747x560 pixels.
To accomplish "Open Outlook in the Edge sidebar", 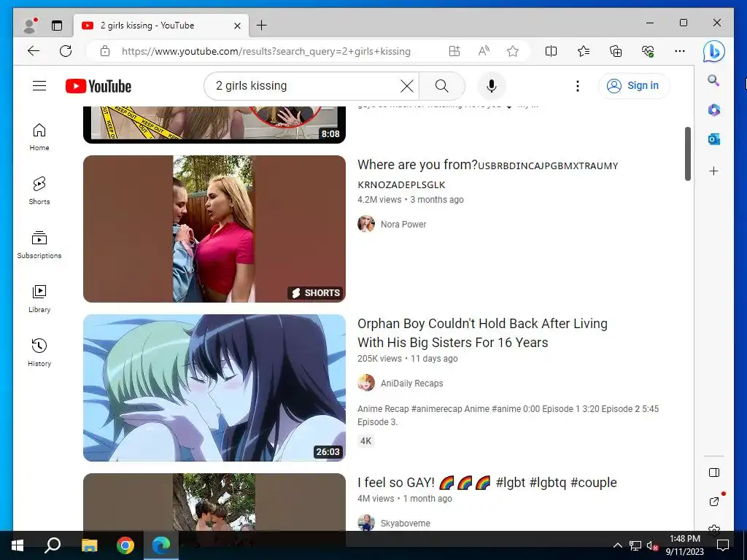I will coord(713,139).
